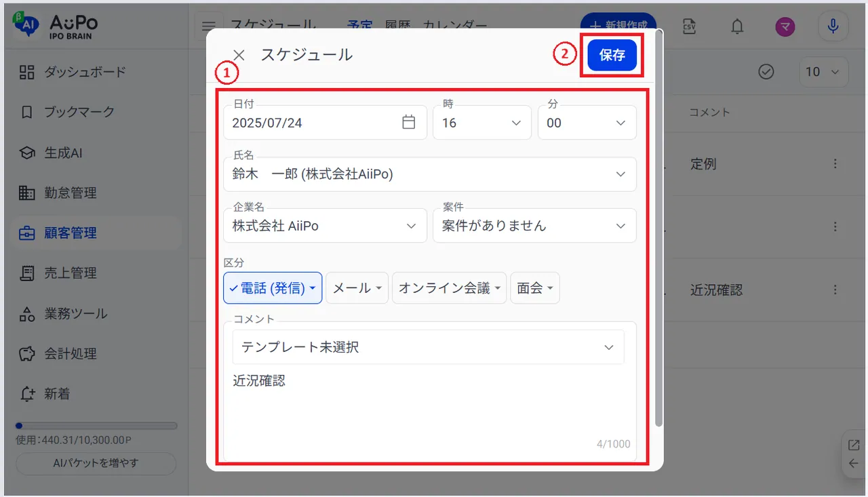Open the rows-per-page dropdown showing 10
The height and width of the screenshot is (497, 868).
pos(824,71)
